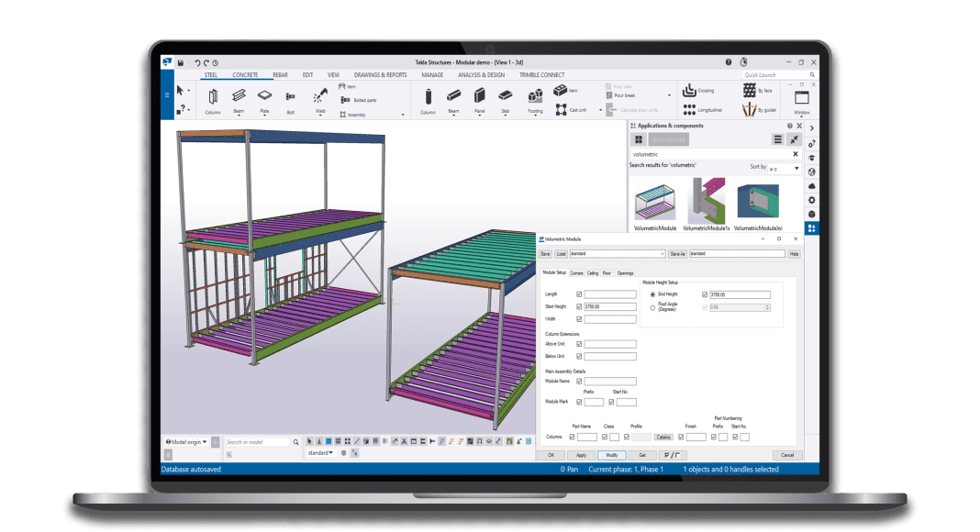Open the Sort by a-z dropdown
The height and width of the screenshot is (532, 980).
(x=785, y=168)
